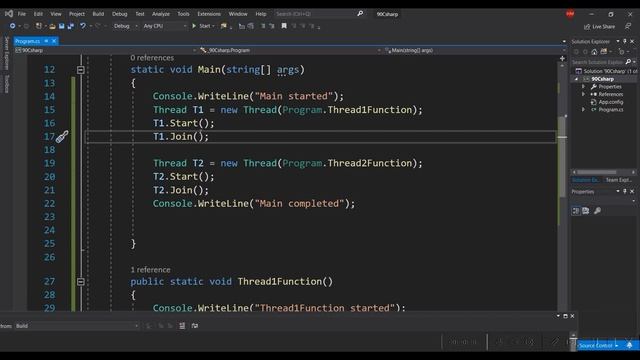
Task: Toggle the bookmark icon in toolbar
Action: click(x=284, y=26)
